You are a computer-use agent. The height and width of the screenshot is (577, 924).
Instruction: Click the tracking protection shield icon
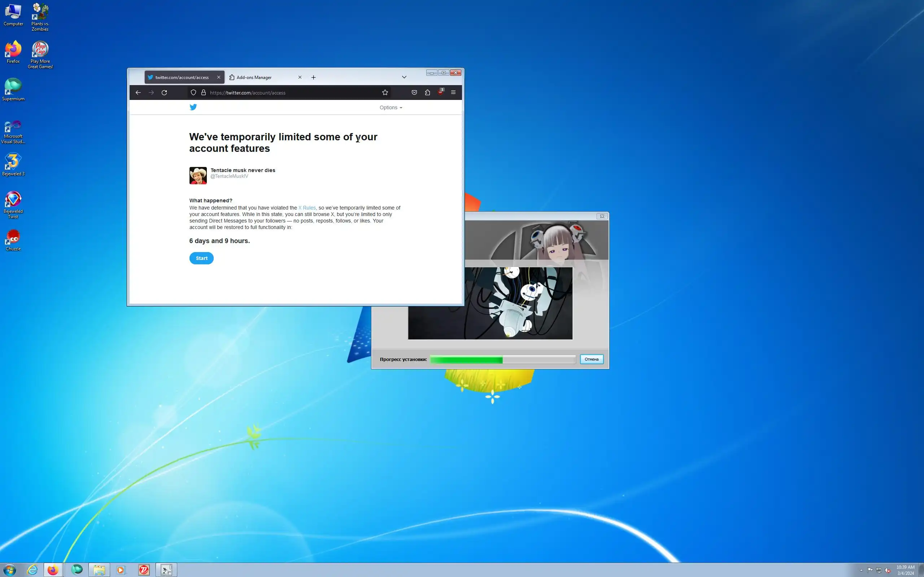(193, 92)
